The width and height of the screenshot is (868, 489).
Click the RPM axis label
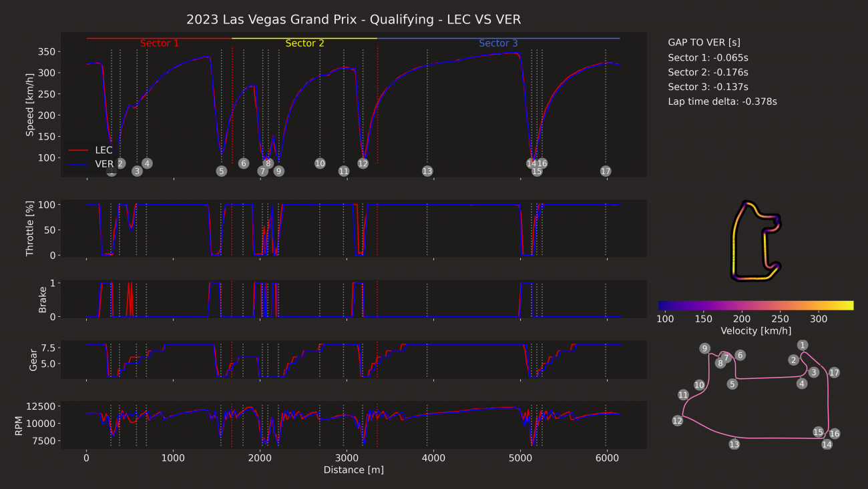pos(19,425)
